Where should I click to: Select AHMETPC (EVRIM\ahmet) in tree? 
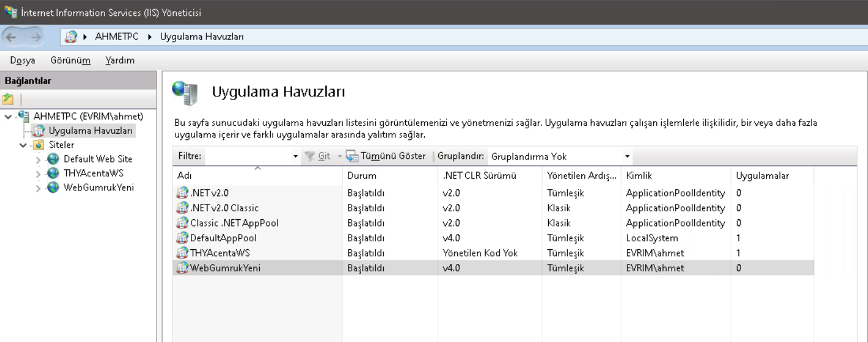(88, 116)
